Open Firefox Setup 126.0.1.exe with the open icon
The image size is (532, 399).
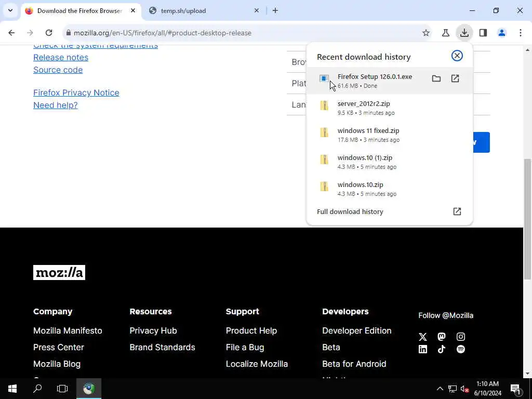pyautogui.click(x=455, y=79)
